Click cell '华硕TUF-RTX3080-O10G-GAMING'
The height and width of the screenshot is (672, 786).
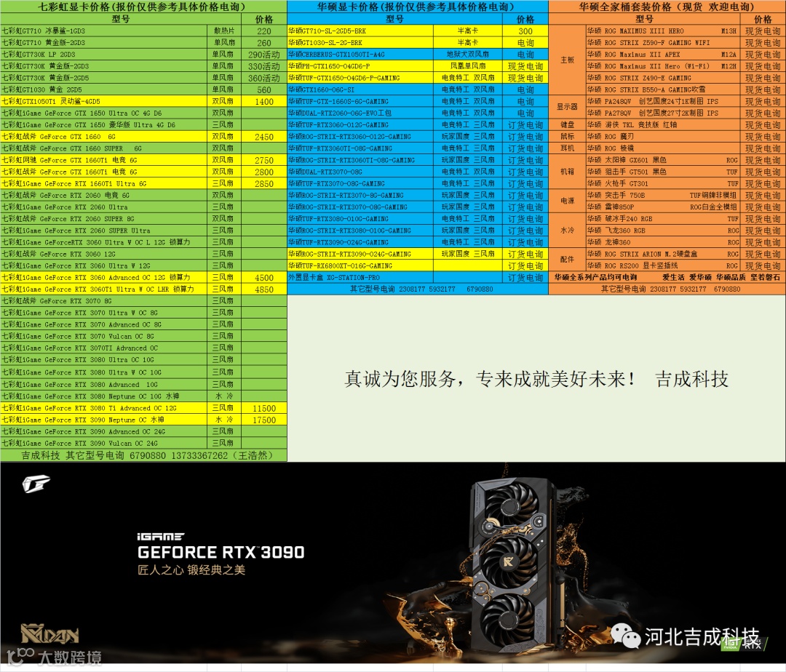click(x=360, y=219)
